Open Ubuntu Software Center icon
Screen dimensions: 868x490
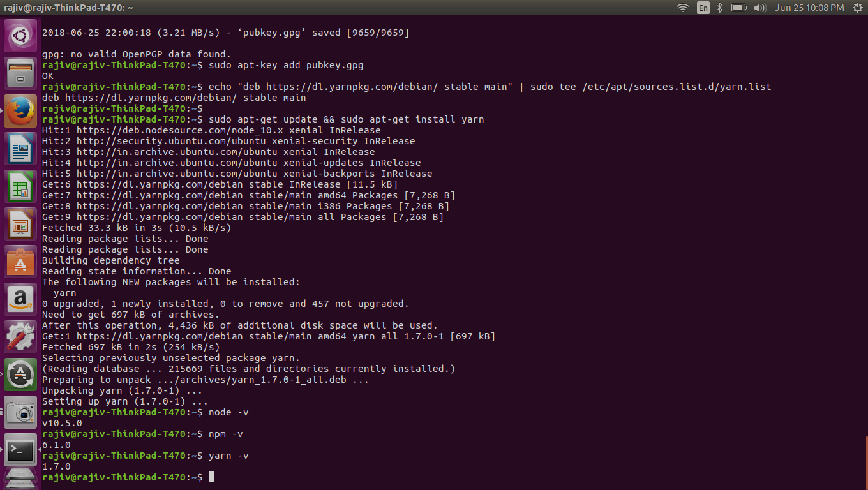point(20,262)
